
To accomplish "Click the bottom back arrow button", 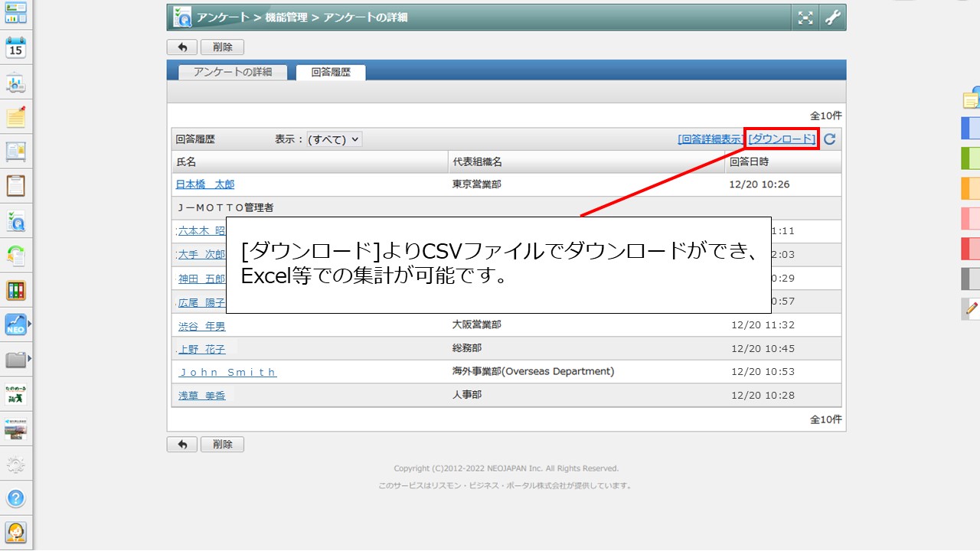I will 182,444.
